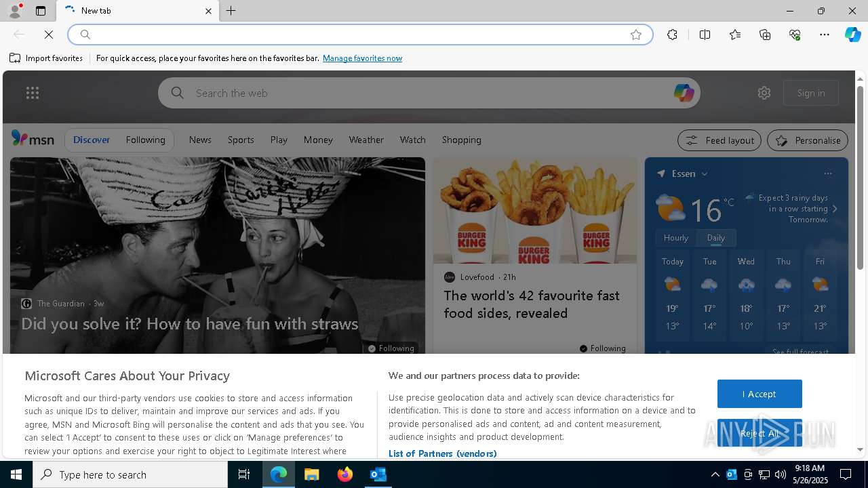Select the Following tab
The height and width of the screenshot is (488, 868).
[146, 140]
